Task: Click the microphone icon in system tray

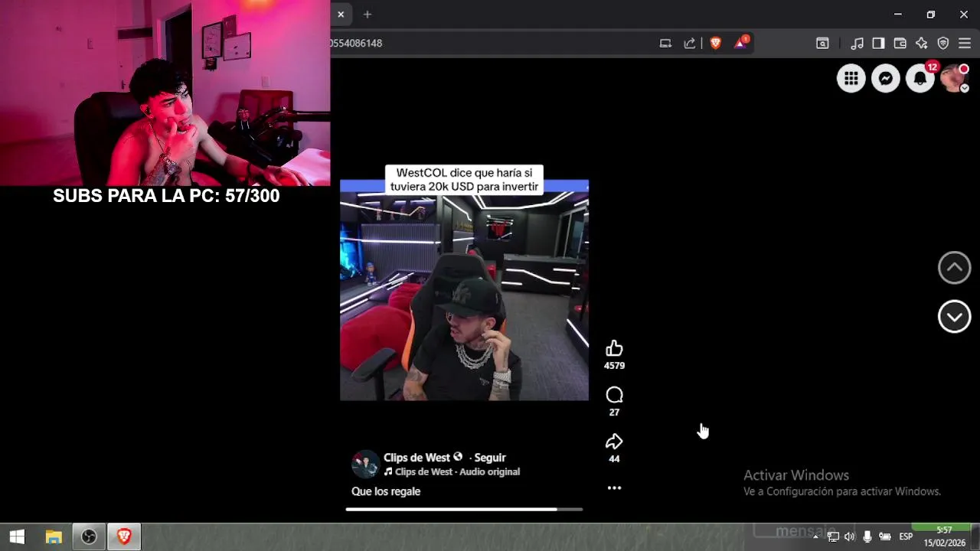Action: tap(867, 537)
